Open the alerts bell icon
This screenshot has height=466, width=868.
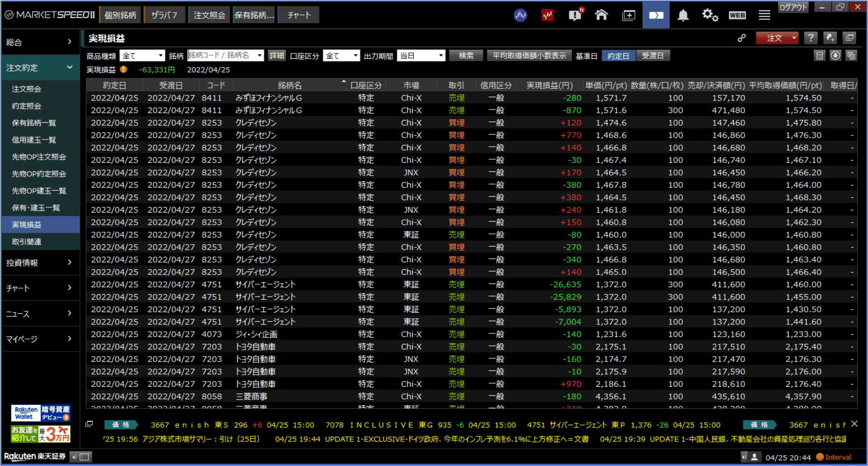tap(683, 15)
